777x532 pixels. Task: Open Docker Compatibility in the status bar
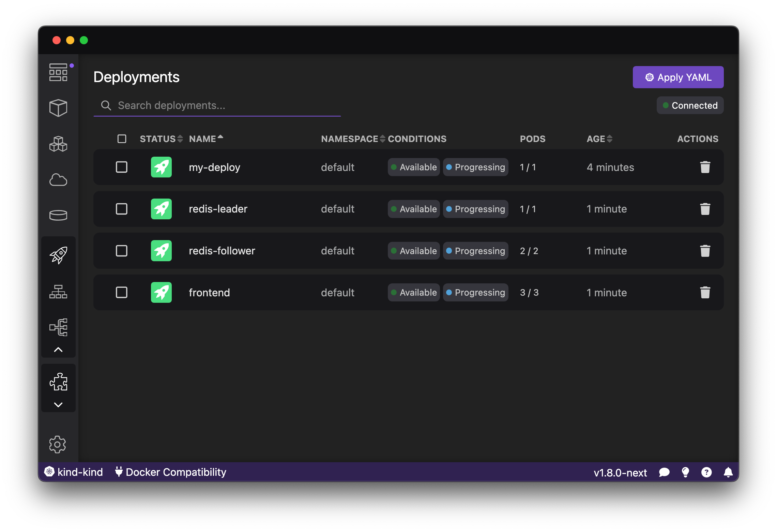pyautogui.click(x=171, y=472)
